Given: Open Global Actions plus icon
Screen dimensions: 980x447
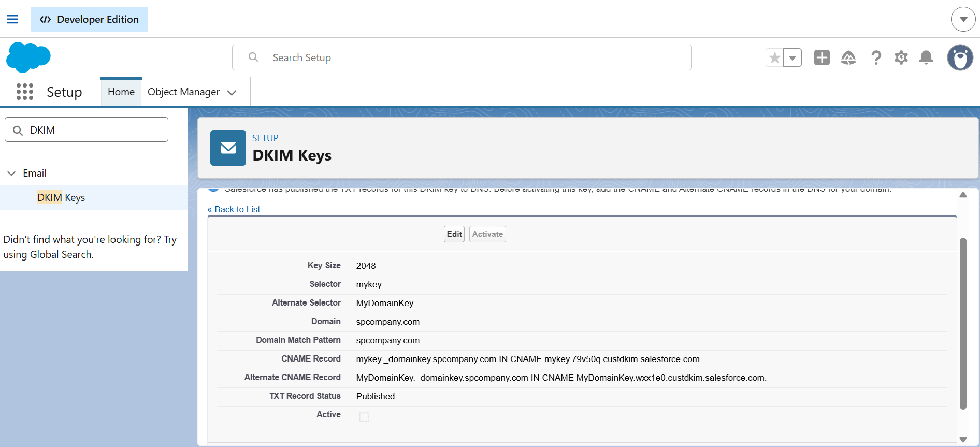Looking at the screenshot, I should 822,57.
